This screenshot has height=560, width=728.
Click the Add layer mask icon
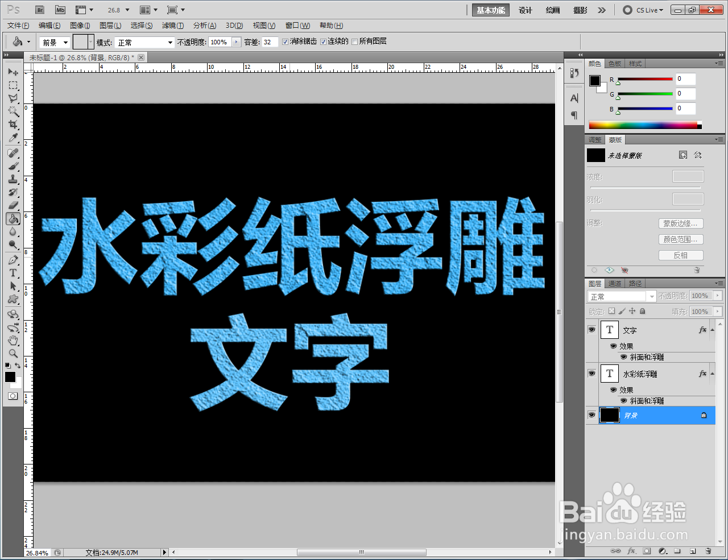click(x=646, y=551)
